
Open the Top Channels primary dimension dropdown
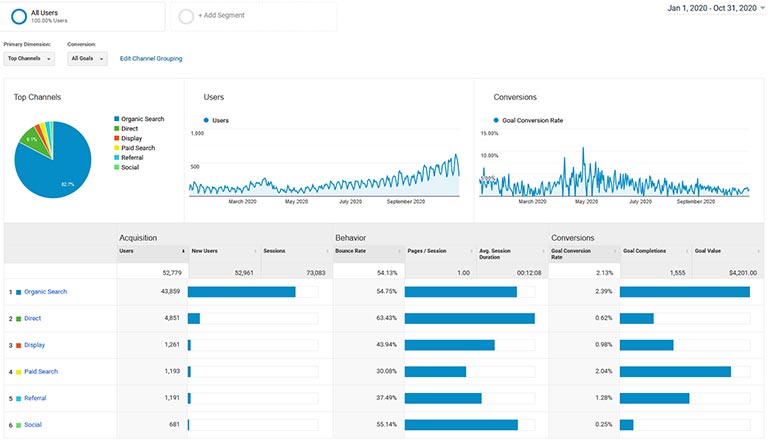point(29,58)
